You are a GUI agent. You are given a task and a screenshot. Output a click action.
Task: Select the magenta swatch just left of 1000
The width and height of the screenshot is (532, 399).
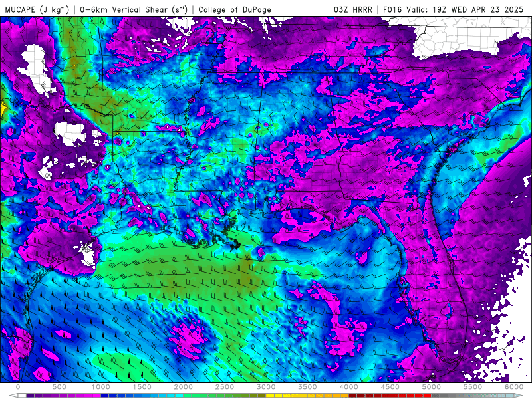tap(96, 395)
